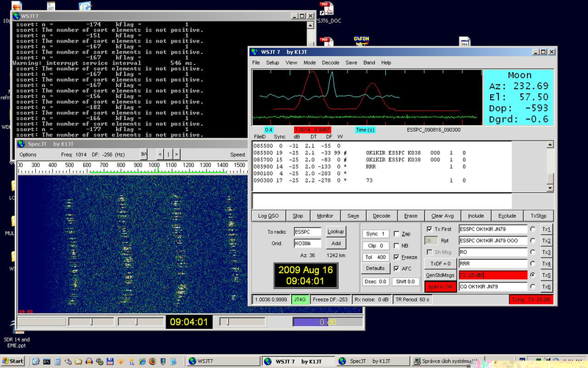Uncheck the AFC checkbox
Screen dimensions: 588x368
coord(396,269)
